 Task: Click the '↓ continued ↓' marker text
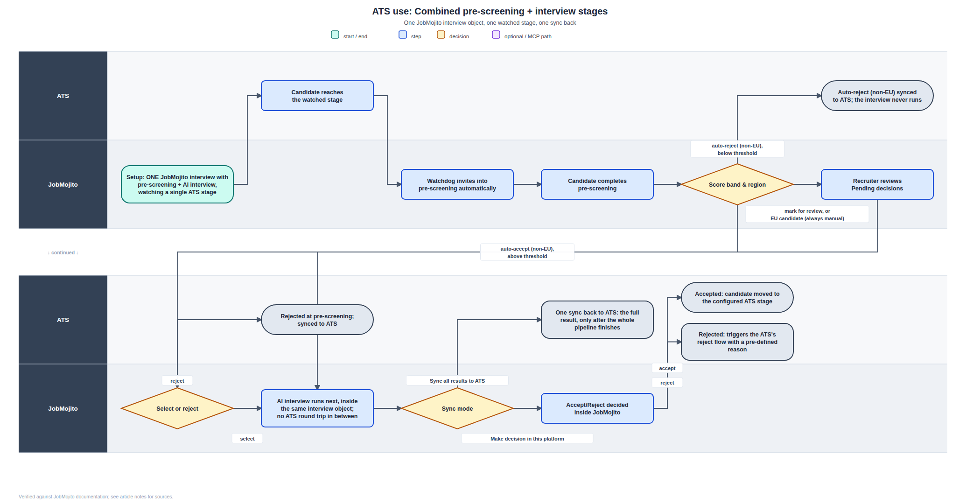pos(63,252)
